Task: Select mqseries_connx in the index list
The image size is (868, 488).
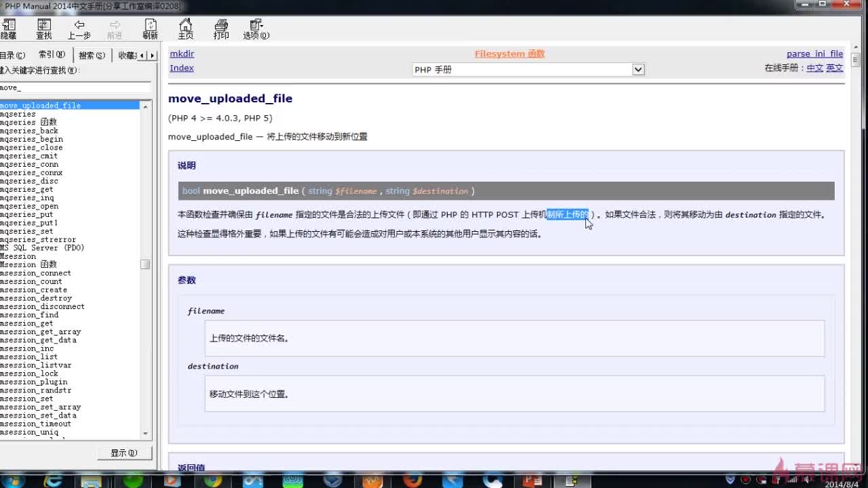Action: pos(31,173)
